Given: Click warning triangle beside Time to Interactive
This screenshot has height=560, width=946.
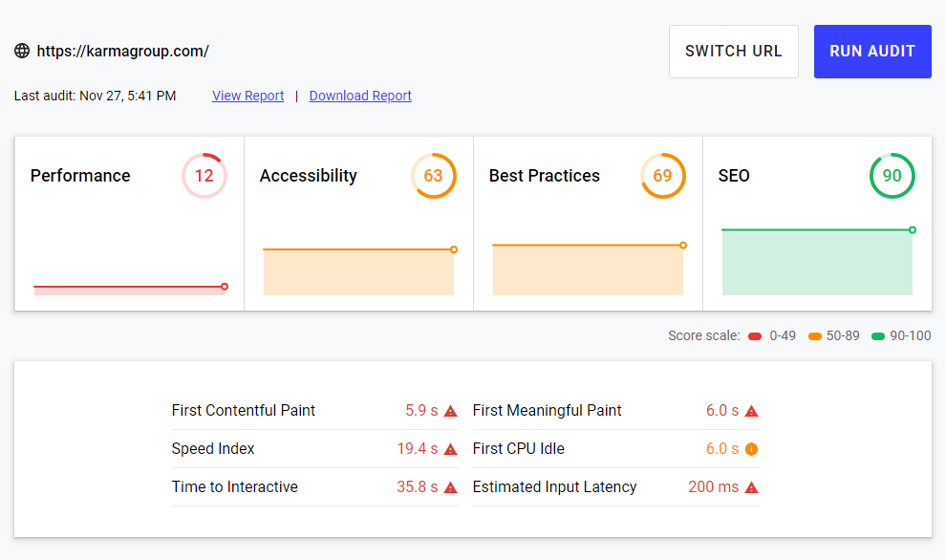Looking at the screenshot, I should [450, 487].
